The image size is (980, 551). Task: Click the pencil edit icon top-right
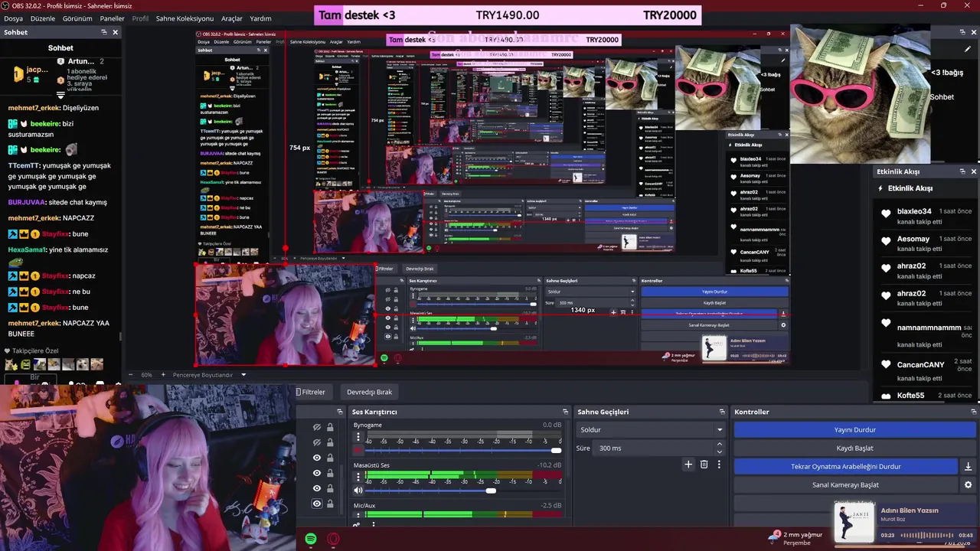point(968,49)
